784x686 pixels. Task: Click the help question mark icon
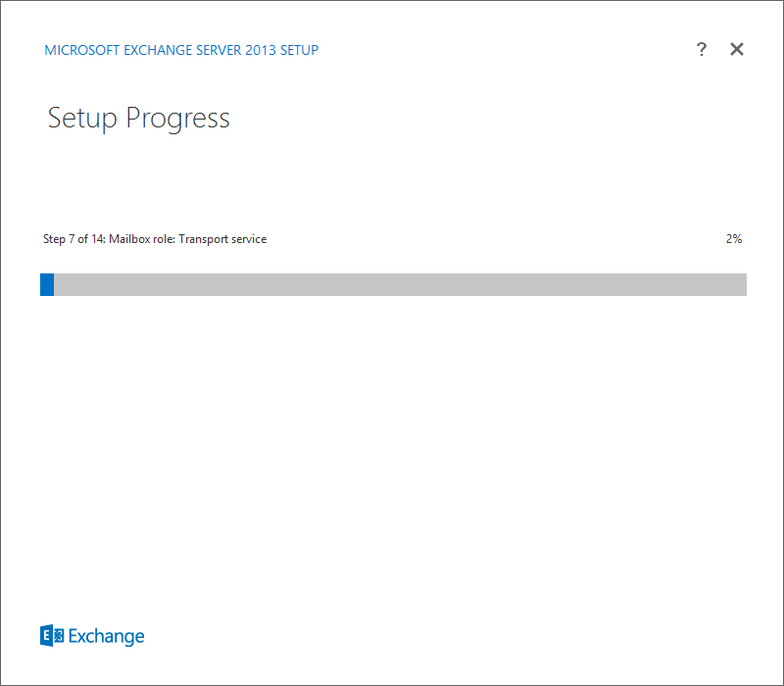702,50
